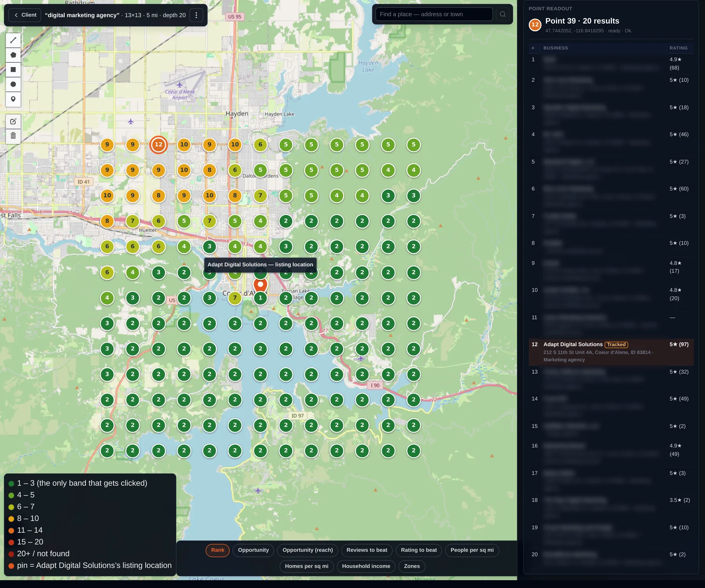This screenshot has width=705, height=588.
Task: Open the Zones view
Action: [x=412, y=566]
